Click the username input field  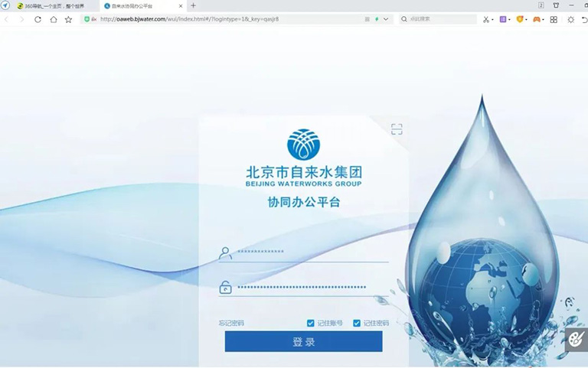click(x=312, y=252)
